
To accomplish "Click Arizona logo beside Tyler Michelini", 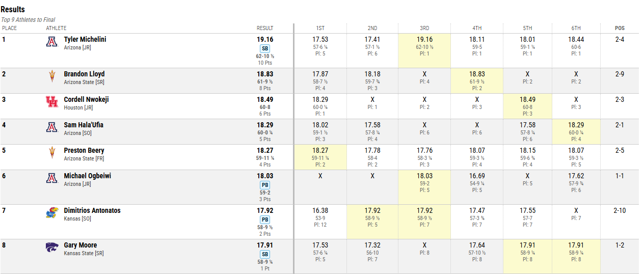I will pyautogui.click(x=52, y=42).
